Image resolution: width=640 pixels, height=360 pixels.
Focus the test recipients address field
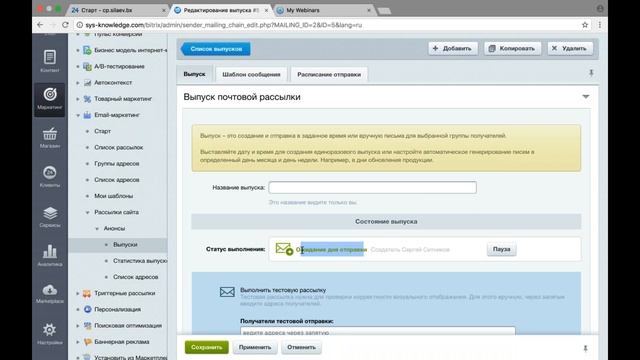378,331
